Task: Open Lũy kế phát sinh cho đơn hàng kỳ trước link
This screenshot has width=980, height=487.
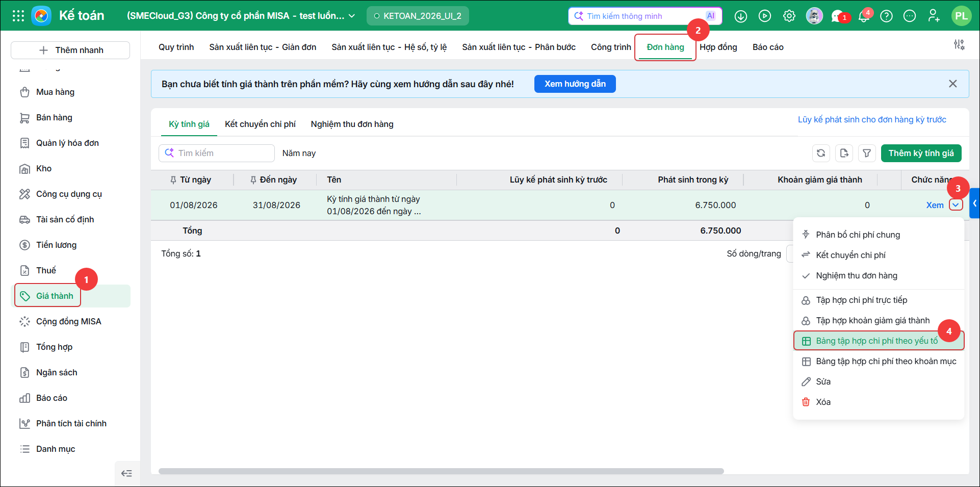Action: point(872,119)
